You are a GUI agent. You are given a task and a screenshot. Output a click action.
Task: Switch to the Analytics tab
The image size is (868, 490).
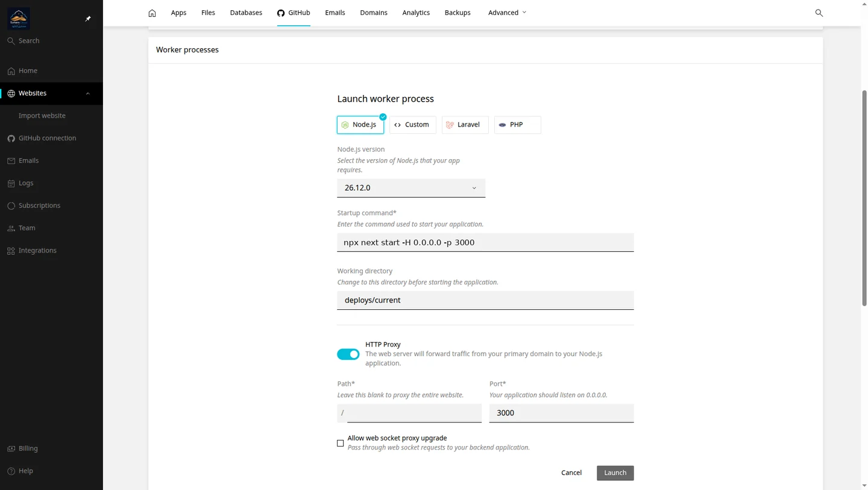point(416,13)
